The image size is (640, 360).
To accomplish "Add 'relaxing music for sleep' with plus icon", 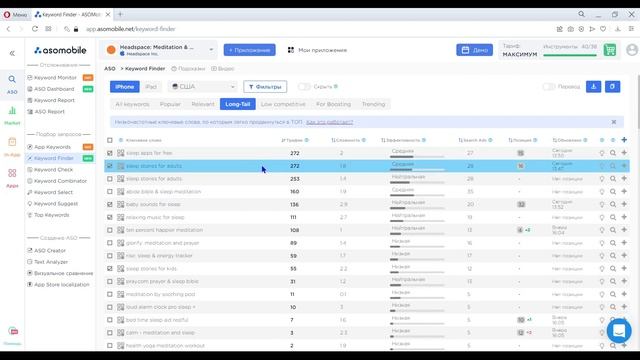I will pyautogui.click(x=624, y=217).
